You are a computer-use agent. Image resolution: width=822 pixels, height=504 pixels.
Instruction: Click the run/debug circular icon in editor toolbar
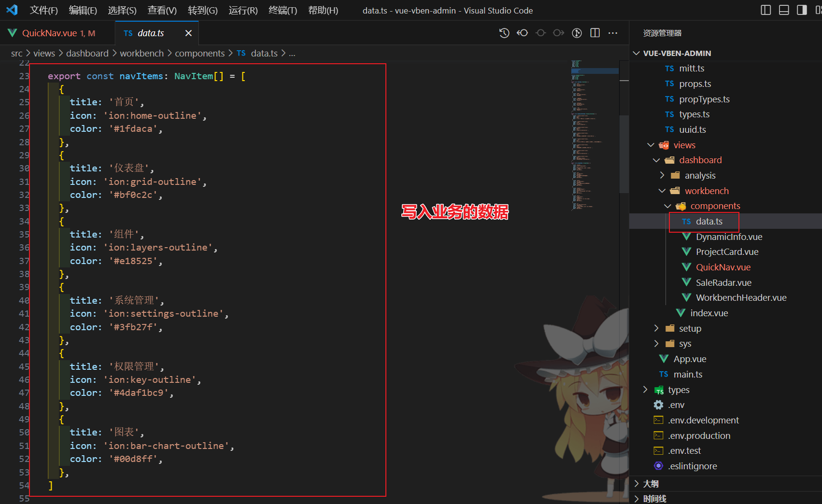coord(577,33)
